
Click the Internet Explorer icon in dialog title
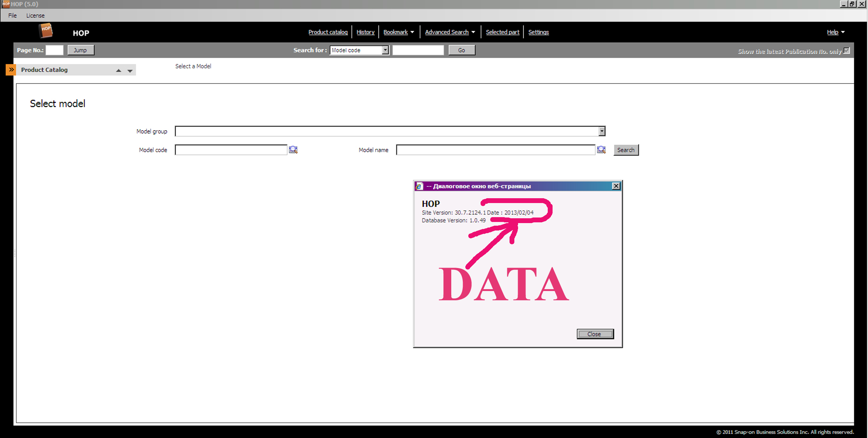(419, 186)
